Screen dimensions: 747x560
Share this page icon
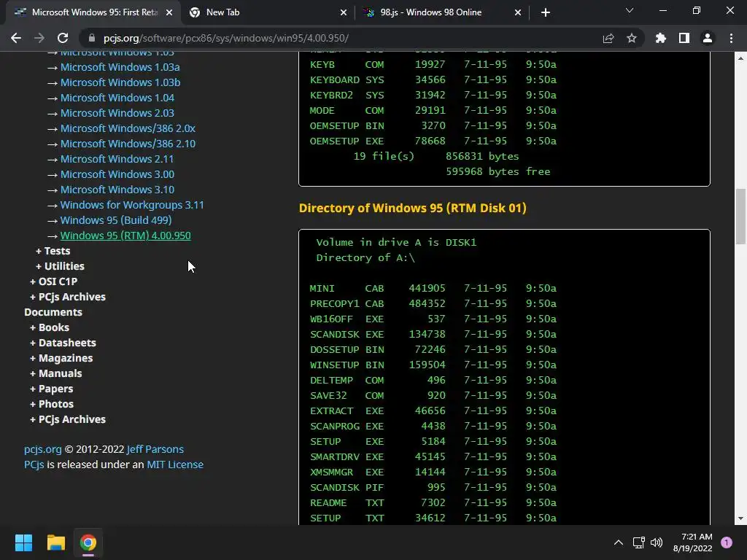click(x=608, y=38)
